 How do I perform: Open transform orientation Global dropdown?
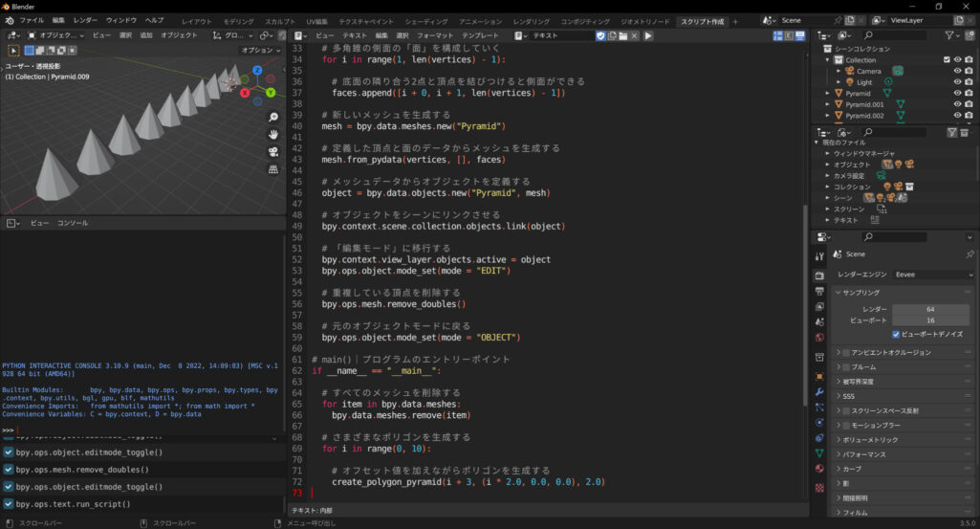click(x=232, y=35)
